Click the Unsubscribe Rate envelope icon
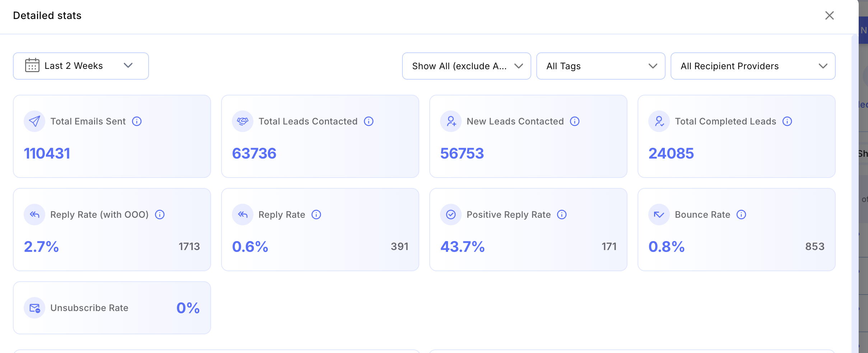The height and width of the screenshot is (353, 868). [34, 308]
